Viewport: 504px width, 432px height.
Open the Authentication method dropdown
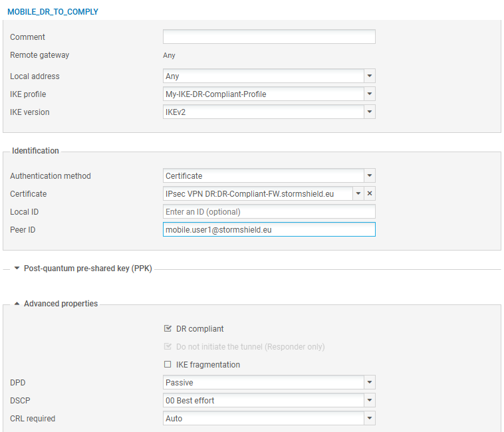370,176
